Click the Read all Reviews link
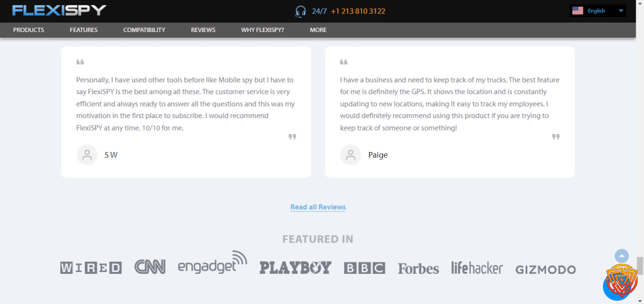 (318, 207)
